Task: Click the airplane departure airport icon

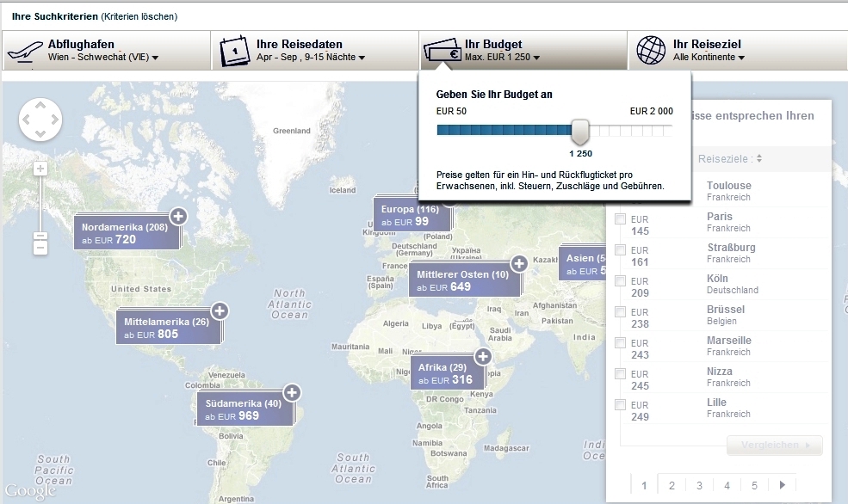Action: pyautogui.click(x=25, y=52)
